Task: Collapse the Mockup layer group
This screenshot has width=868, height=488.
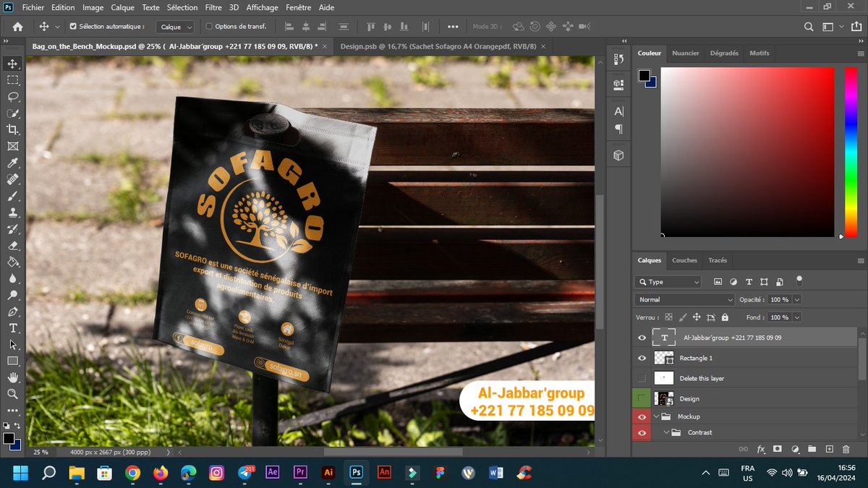Action: coord(657,416)
